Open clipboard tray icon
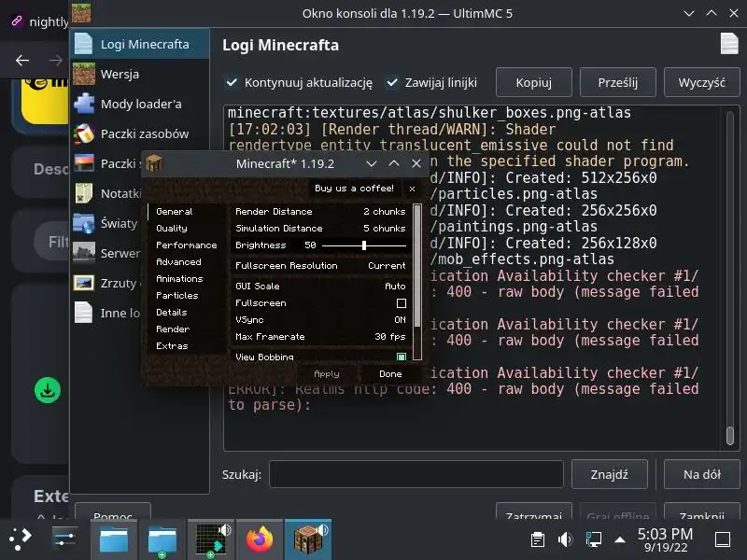Image resolution: width=747 pixels, height=560 pixels. pyautogui.click(x=538, y=539)
